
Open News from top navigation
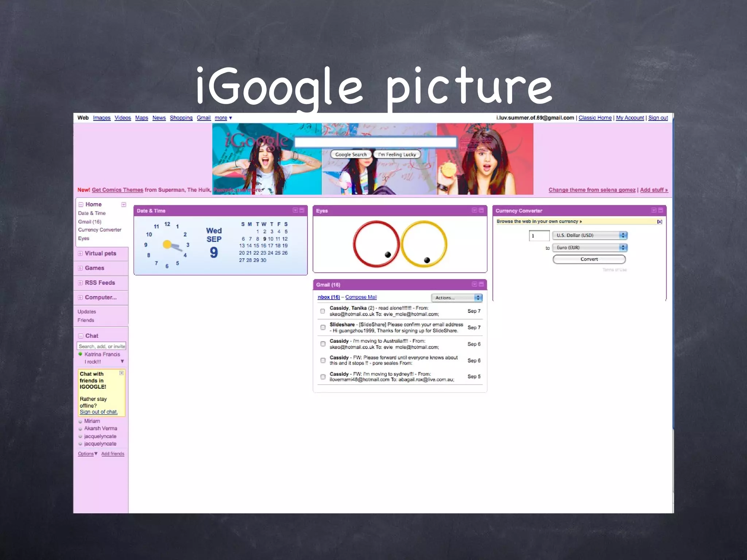[159, 118]
